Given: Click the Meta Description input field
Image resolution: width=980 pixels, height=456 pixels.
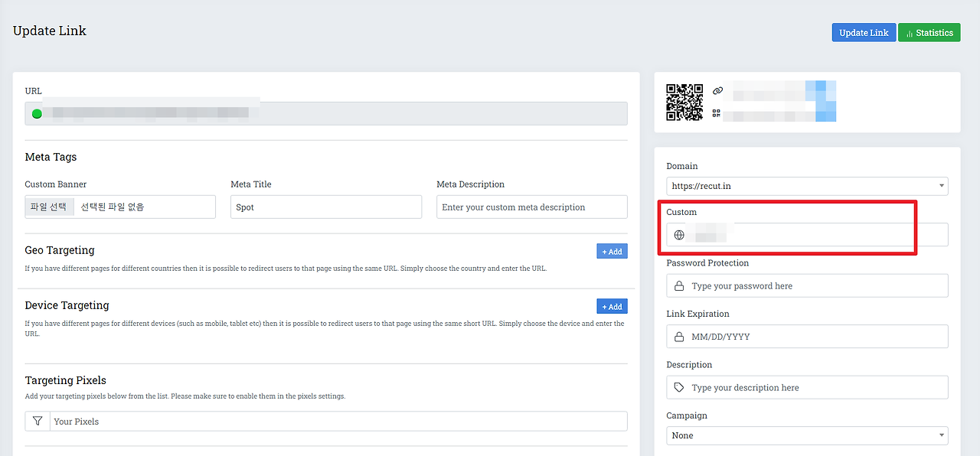Looking at the screenshot, I should point(532,207).
